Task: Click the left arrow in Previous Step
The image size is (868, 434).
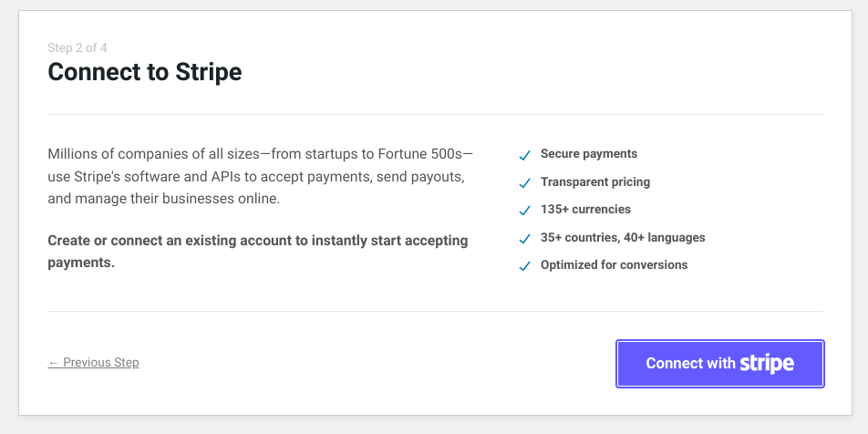Action: (x=54, y=363)
